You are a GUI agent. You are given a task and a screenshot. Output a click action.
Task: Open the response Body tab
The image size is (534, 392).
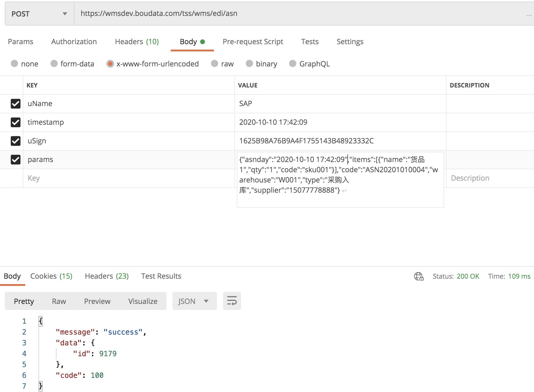[12, 276]
